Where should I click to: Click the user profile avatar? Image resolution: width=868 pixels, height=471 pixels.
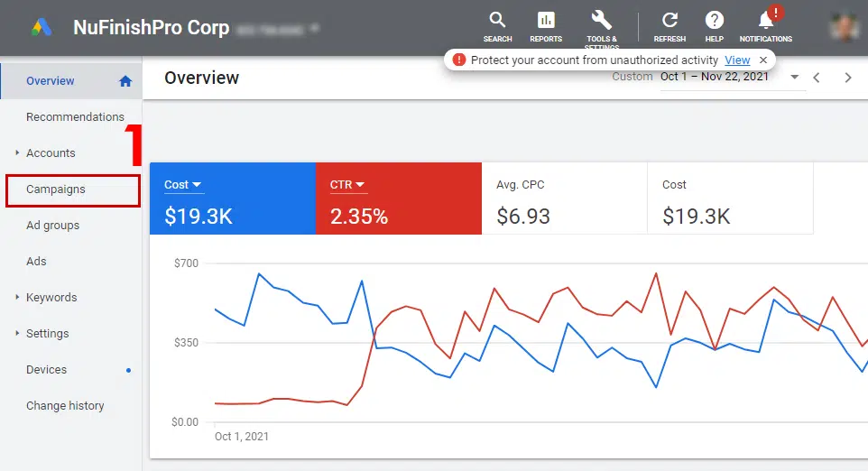(x=845, y=26)
